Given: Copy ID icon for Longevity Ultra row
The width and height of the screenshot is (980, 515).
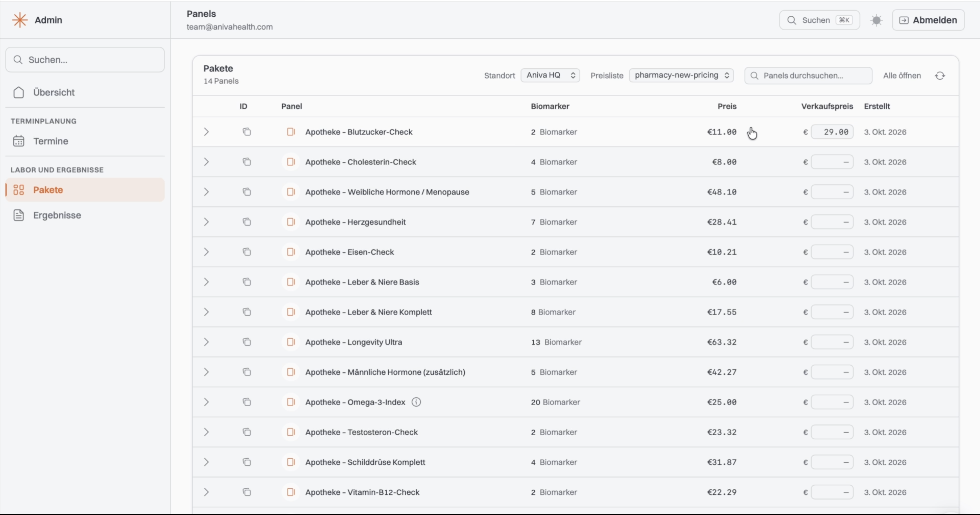Looking at the screenshot, I should 247,342.
